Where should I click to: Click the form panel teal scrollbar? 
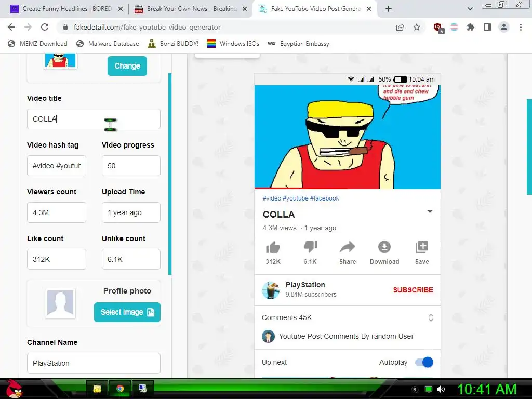(x=170, y=174)
